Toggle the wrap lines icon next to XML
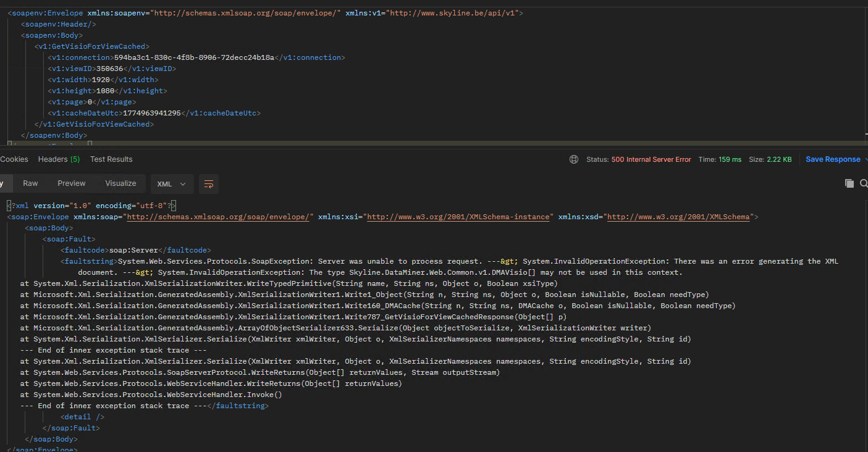The image size is (868, 452). point(209,184)
